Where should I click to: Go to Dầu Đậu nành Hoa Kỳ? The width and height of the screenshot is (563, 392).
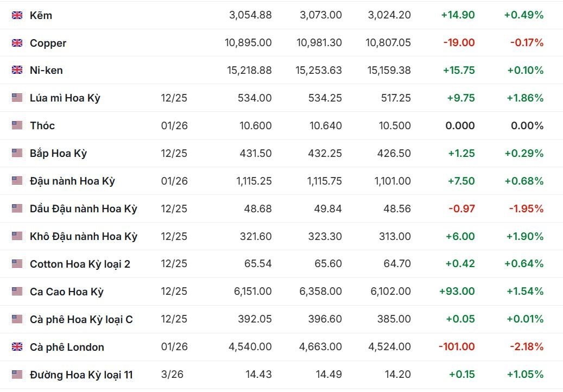84,208
